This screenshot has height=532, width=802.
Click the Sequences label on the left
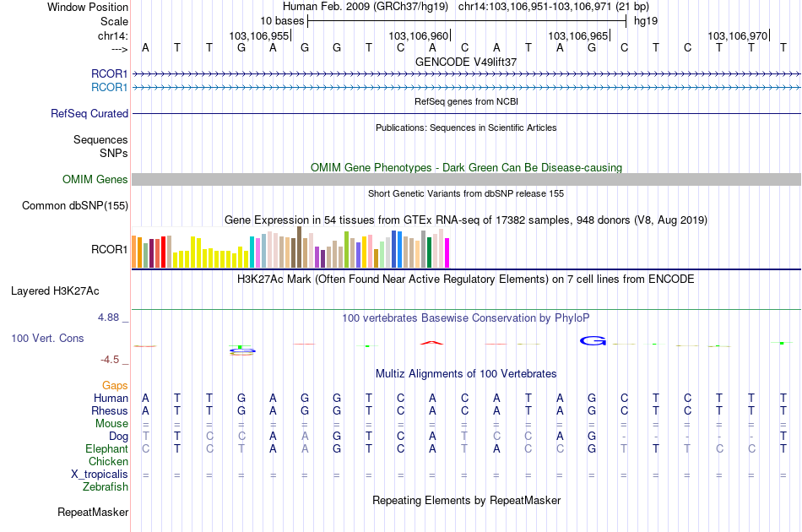[100, 139]
